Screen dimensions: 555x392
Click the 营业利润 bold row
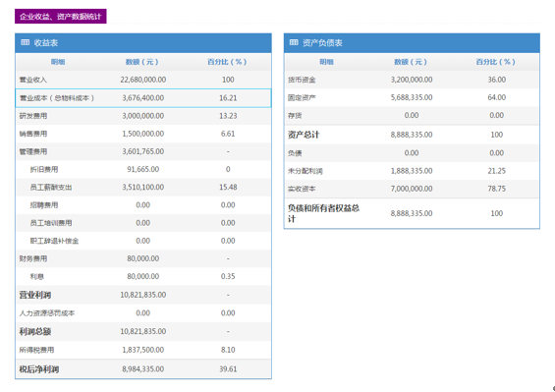(x=143, y=295)
